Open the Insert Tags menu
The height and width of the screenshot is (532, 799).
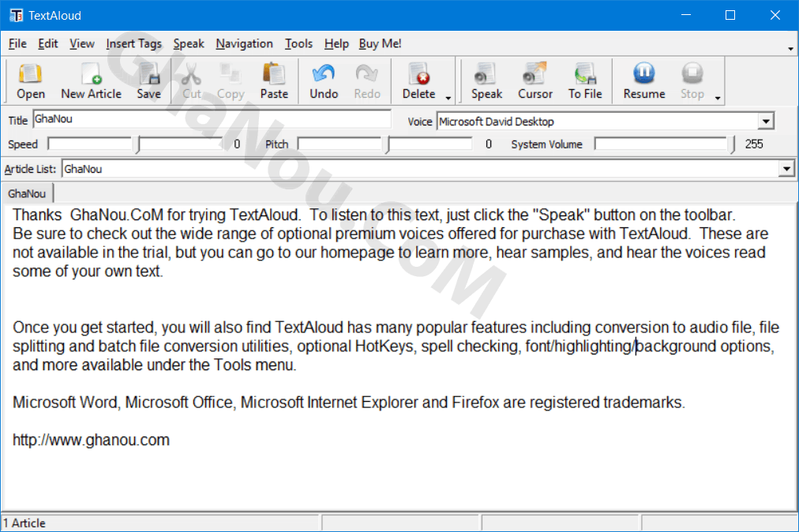pyautogui.click(x=133, y=44)
